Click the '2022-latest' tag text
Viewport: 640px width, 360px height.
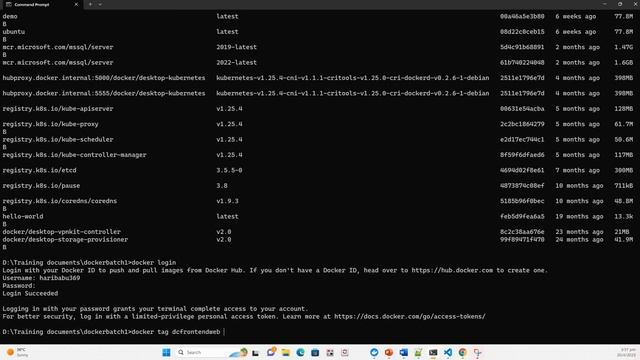pos(236,62)
